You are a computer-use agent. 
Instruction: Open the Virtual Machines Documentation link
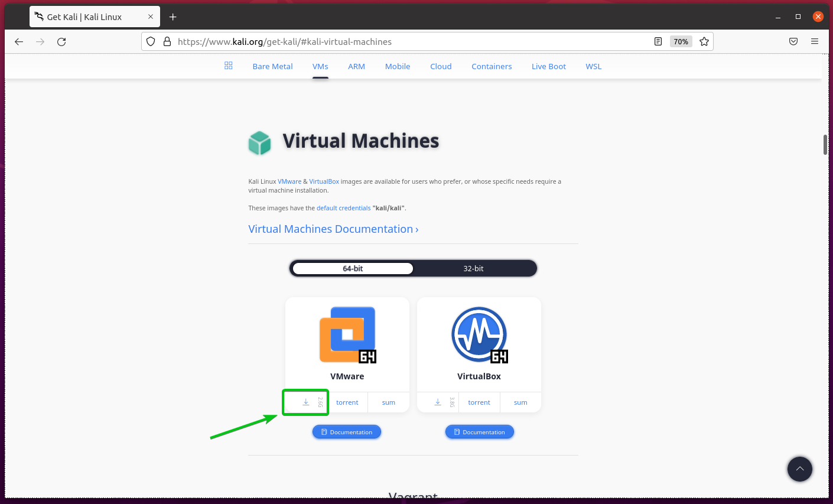pyautogui.click(x=333, y=229)
